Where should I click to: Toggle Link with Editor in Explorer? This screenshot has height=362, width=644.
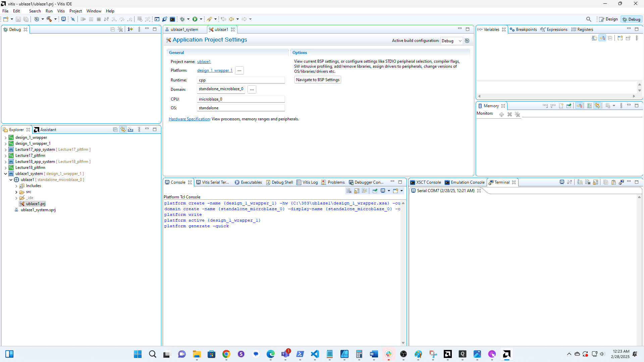(123, 130)
